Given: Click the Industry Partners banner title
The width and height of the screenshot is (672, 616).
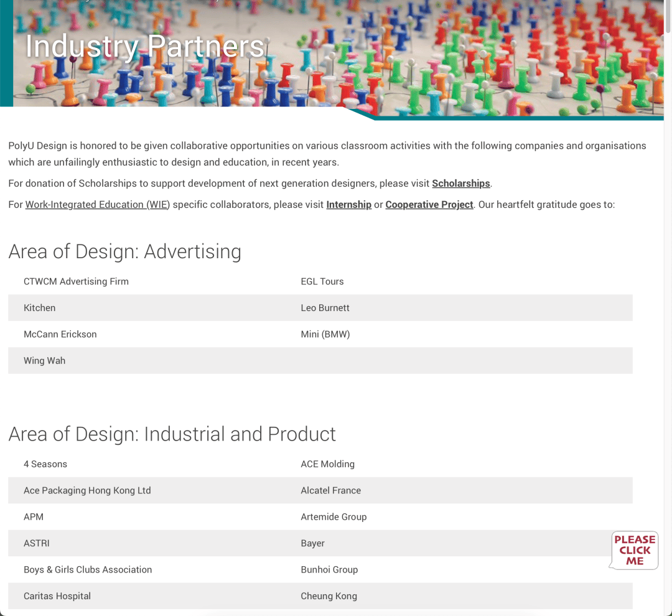Looking at the screenshot, I should (144, 47).
